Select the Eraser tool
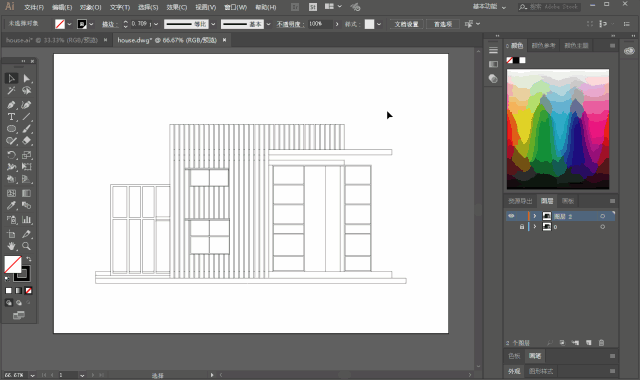640x380 pixels. coord(27,141)
